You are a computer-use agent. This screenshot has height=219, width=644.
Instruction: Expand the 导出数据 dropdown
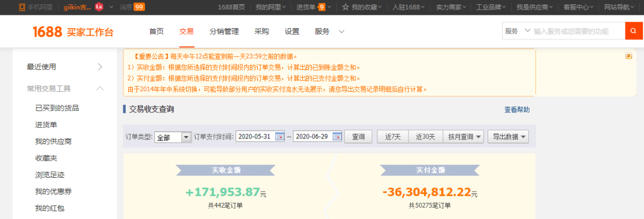coord(508,137)
